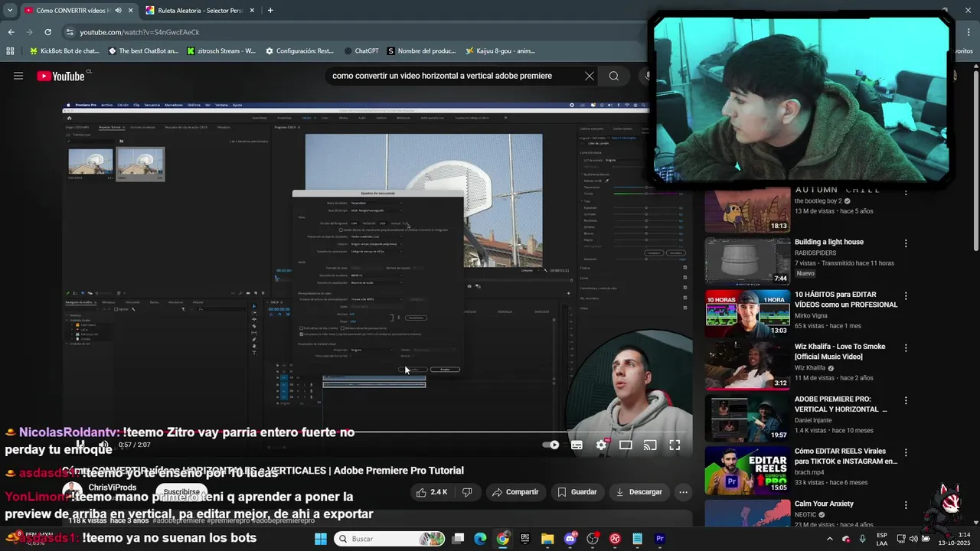This screenshot has width=980, height=551.
Task: Open the Configuración bookmark
Action: [299, 51]
